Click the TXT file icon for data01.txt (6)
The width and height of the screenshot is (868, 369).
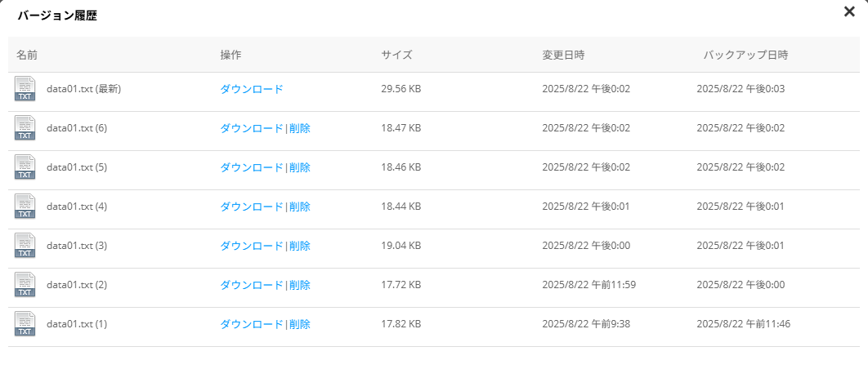click(x=25, y=127)
